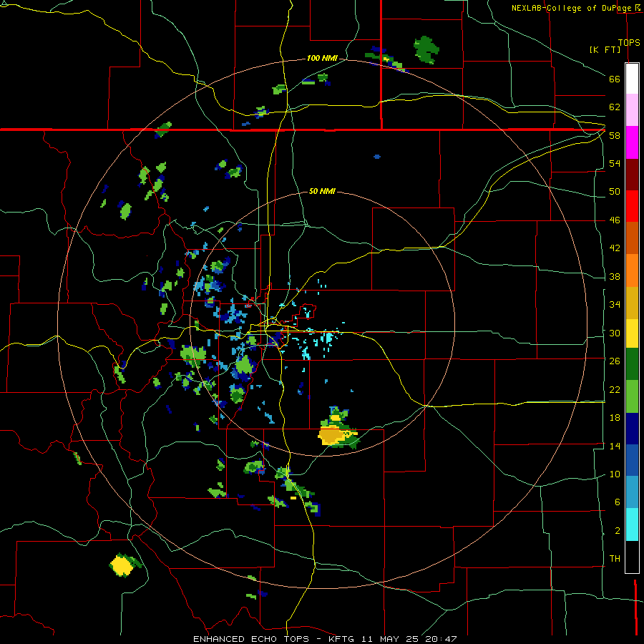The height and width of the screenshot is (644, 644).
Task: Click the dark green echo cell in the northeast
Action: [426, 49]
